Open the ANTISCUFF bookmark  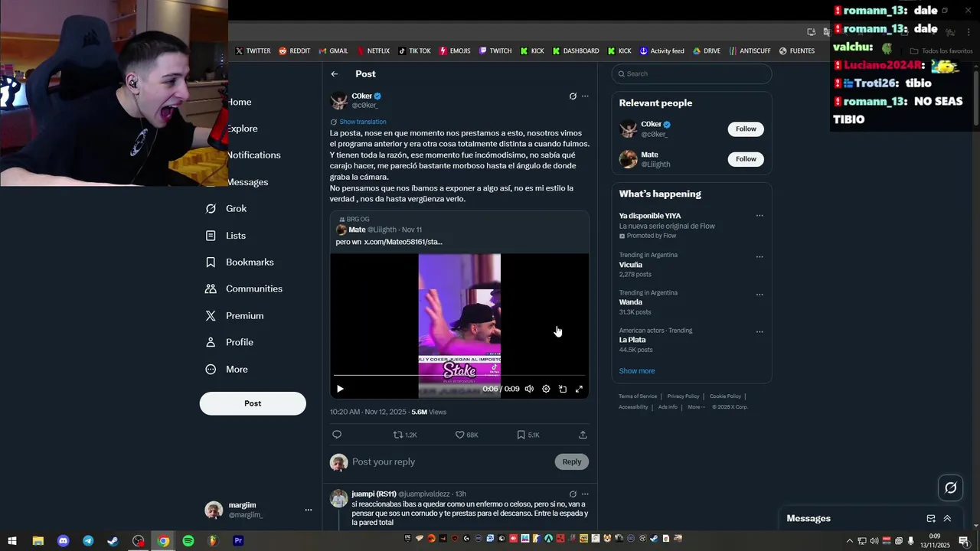tap(750, 51)
